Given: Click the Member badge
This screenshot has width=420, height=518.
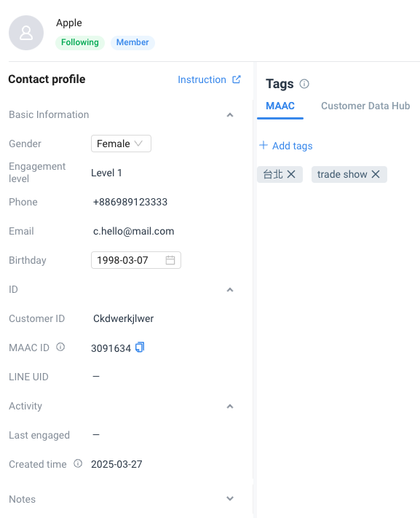Looking at the screenshot, I should tap(132, 42).
